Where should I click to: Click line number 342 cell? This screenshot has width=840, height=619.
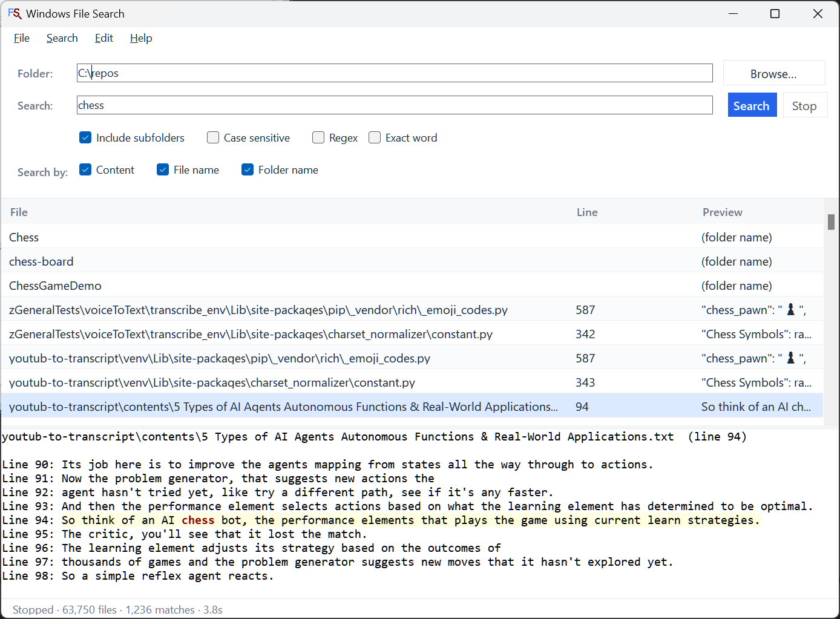click(x=585, y=334)
